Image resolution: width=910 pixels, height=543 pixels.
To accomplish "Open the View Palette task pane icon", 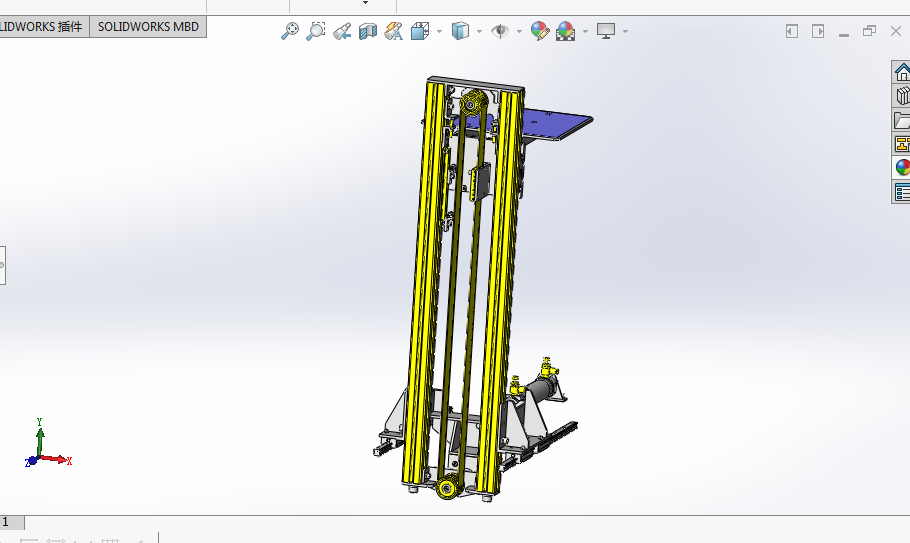I will [x=901, y=144].
